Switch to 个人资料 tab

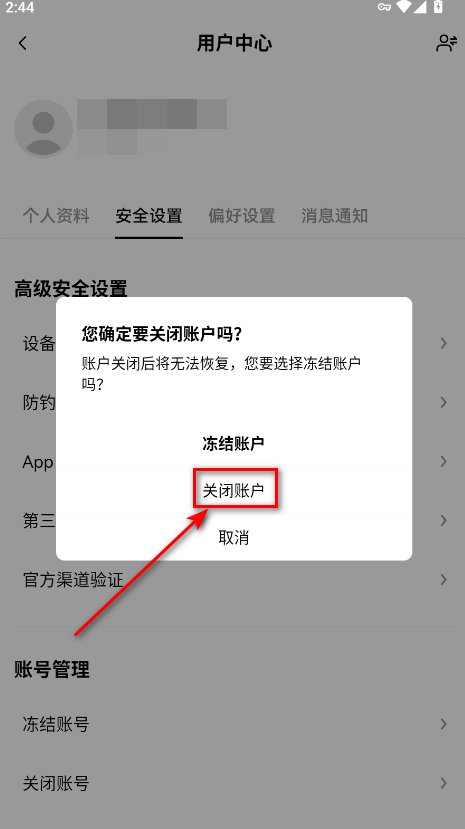point(56,216)
